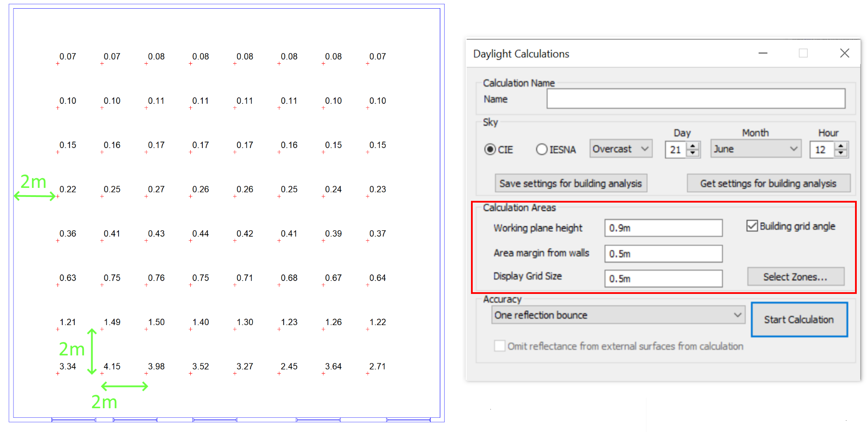The image size is (868, 432).
Task: Click grid value 2.71 in bottom row
Action: (x=378, y=367)
